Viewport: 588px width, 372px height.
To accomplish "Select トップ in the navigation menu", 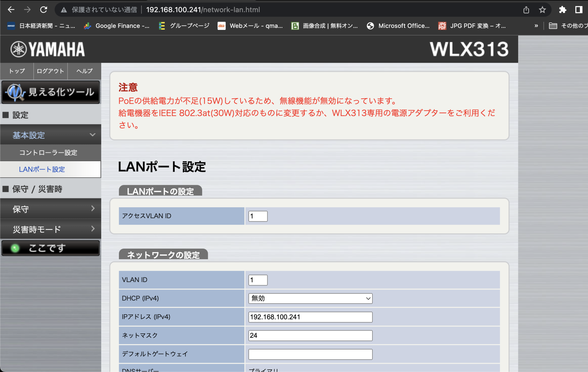I will [16, 71].
